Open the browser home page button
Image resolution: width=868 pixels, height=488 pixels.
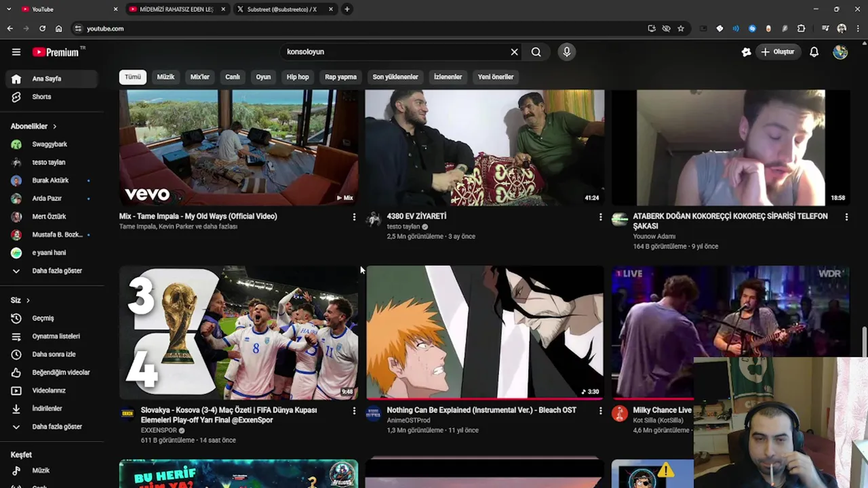point(58,28)
